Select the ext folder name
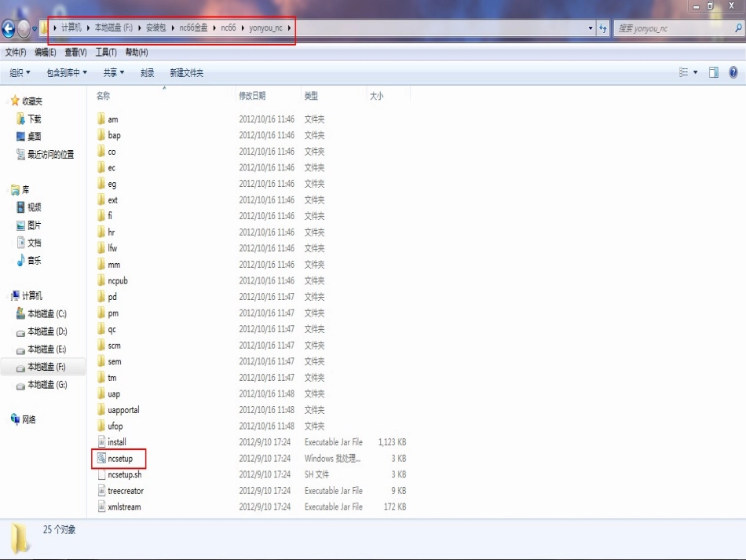The width and height of the screenshot is (746, 560). 112,199
